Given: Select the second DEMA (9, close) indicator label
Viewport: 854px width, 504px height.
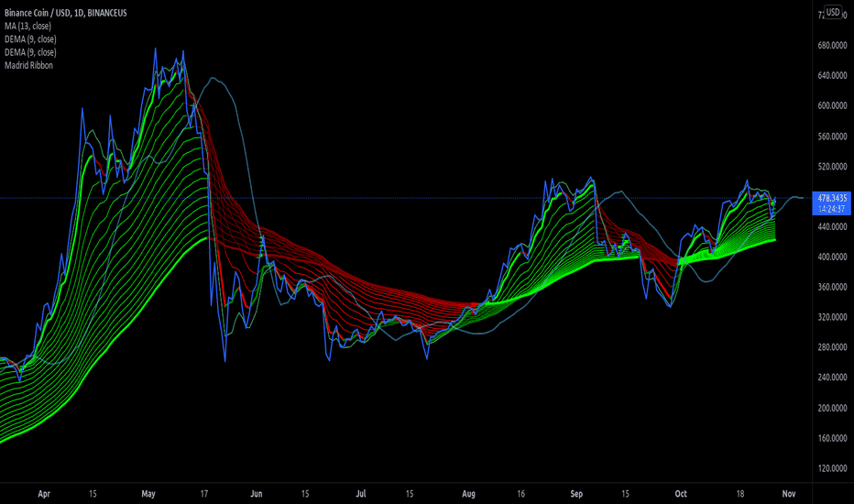Looking at the screenshot, I should click(x=30, y=52).
